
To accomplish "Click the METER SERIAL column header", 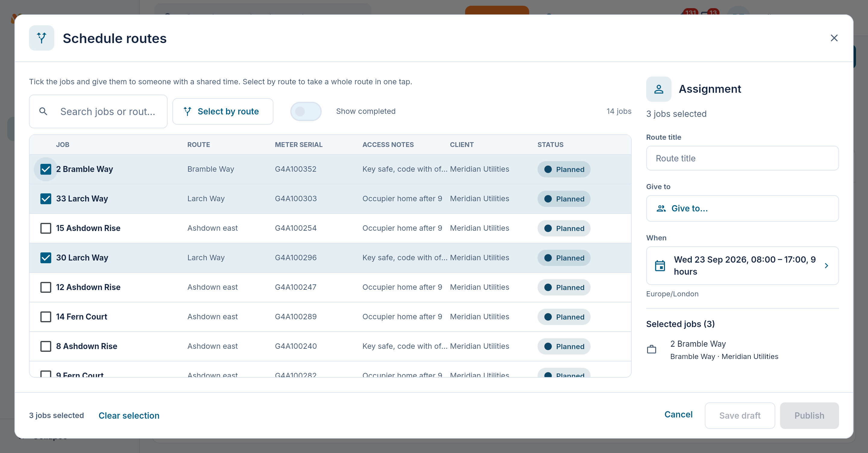I will pyautogui.click(x=299, y=145).
